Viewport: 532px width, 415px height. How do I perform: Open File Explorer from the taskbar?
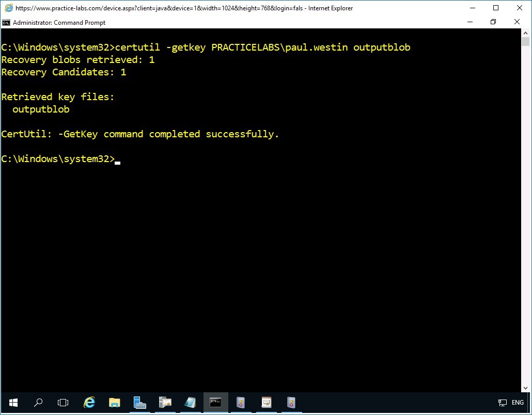[115, 402]
